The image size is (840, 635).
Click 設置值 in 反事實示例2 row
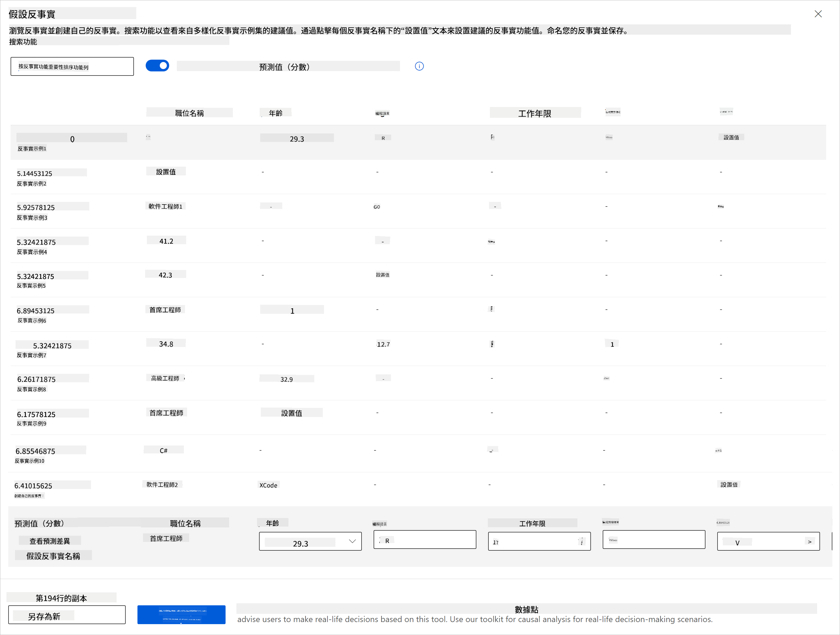click(x=166, y=172)
